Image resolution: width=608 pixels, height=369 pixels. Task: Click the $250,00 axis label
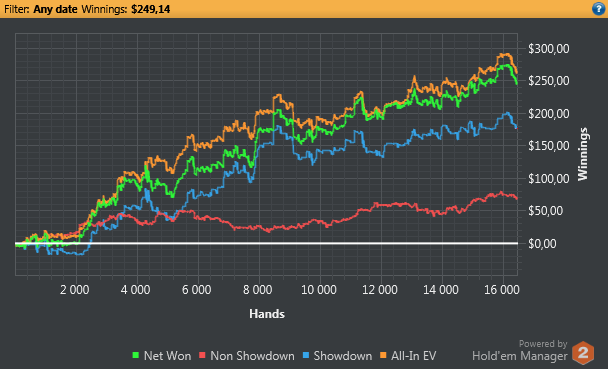549,81
